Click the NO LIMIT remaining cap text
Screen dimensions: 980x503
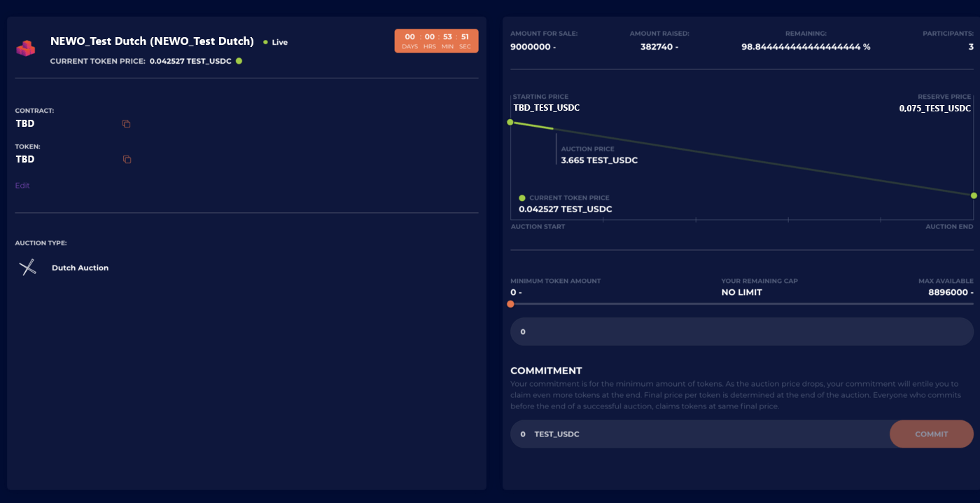741,292
